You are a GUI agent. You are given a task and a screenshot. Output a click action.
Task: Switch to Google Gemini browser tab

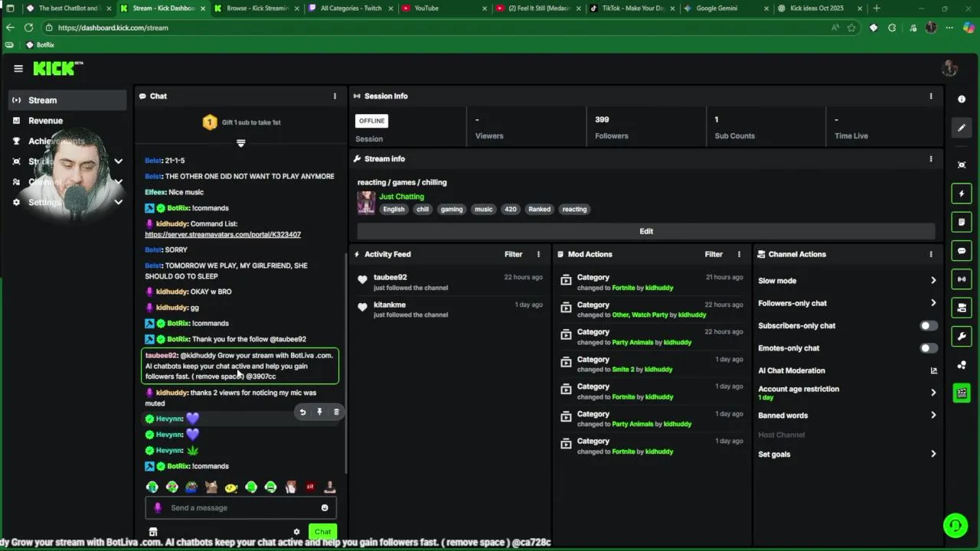point(724,8)
